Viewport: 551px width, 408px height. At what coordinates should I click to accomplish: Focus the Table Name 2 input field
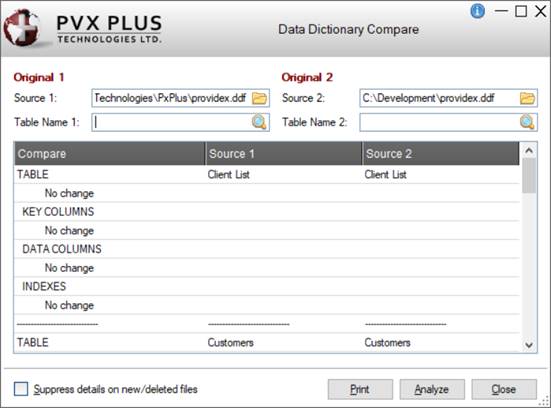coord(439,122)
